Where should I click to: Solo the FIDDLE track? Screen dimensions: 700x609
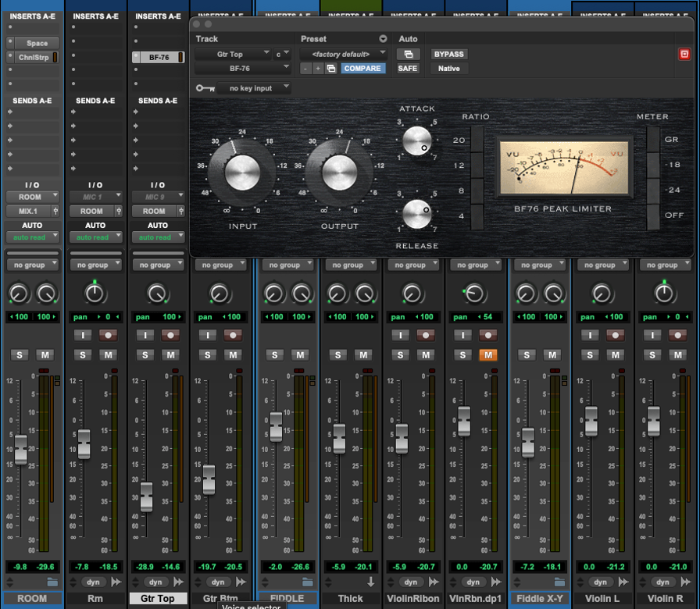click(x=274, y=355)
